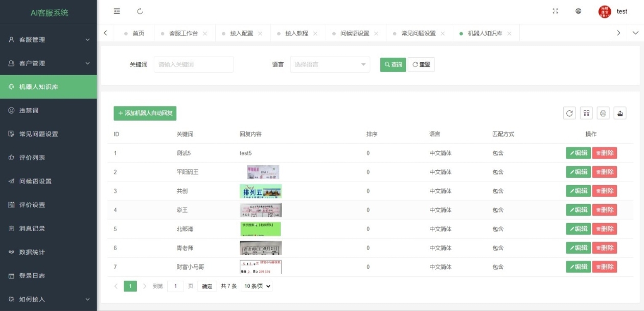
Task: Close the 接入配置 tab
Action: [x=260, y=33]
